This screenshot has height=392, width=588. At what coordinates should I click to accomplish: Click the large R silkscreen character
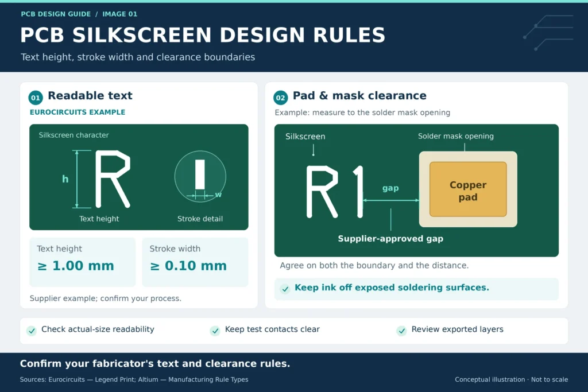coord(113,178)
